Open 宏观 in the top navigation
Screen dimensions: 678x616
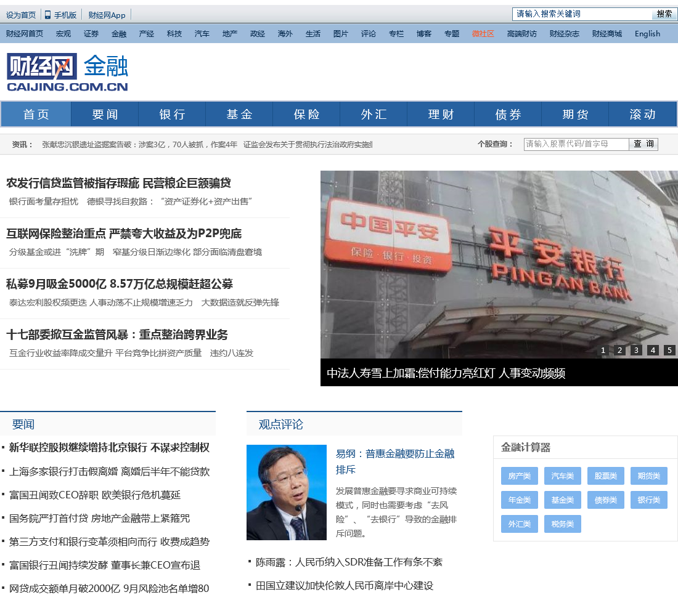[x=63, y=34]
